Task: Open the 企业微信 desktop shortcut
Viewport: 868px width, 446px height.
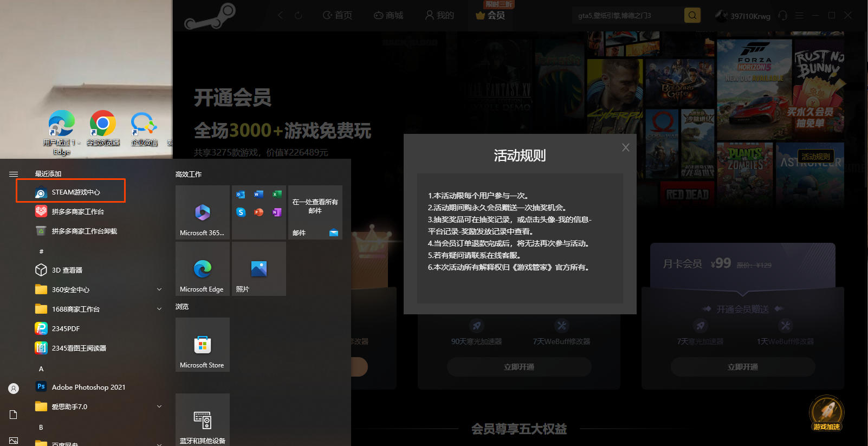Action: pos(144,128)
